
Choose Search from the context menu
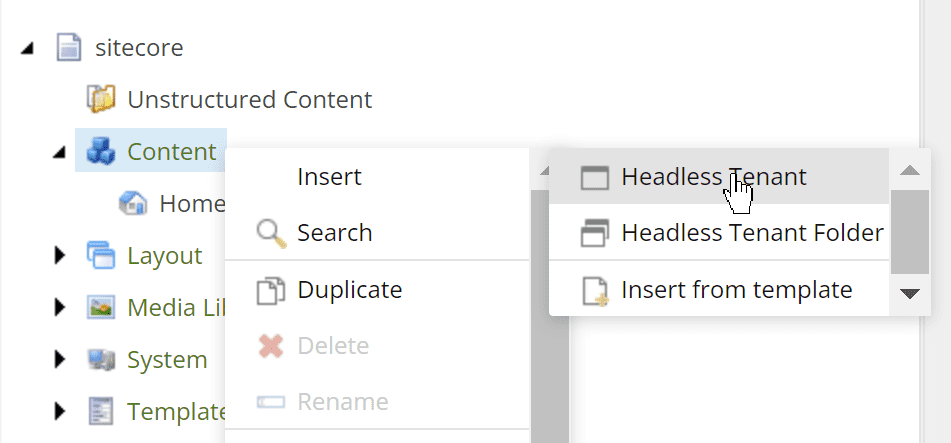334,233
